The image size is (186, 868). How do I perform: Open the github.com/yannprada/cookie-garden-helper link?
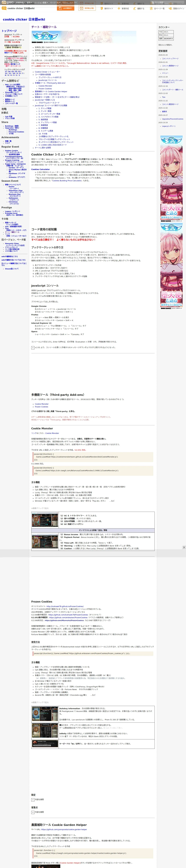click(x=64, y=830)
